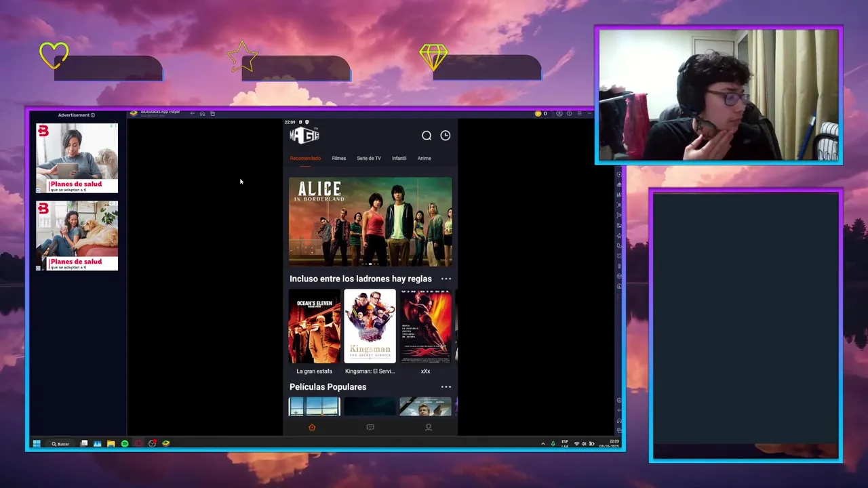
Task: Open the xXx movie poster
Action: tap(426, 327)
